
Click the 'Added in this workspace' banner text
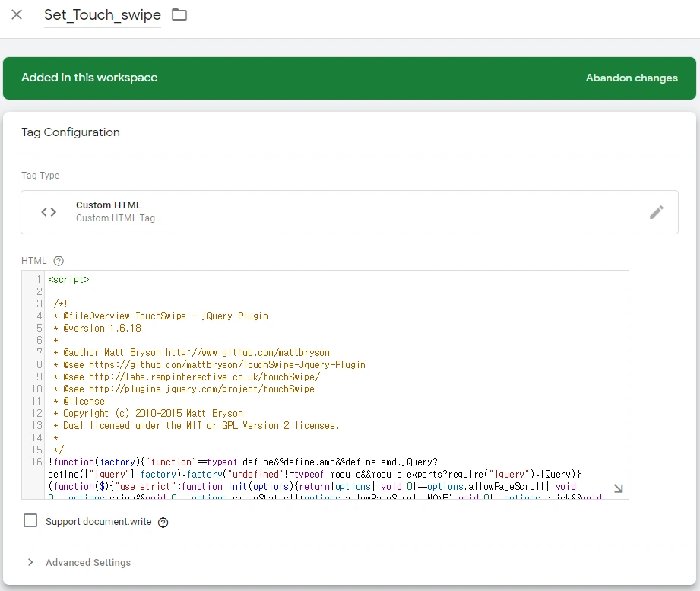[x=89, y=78]
